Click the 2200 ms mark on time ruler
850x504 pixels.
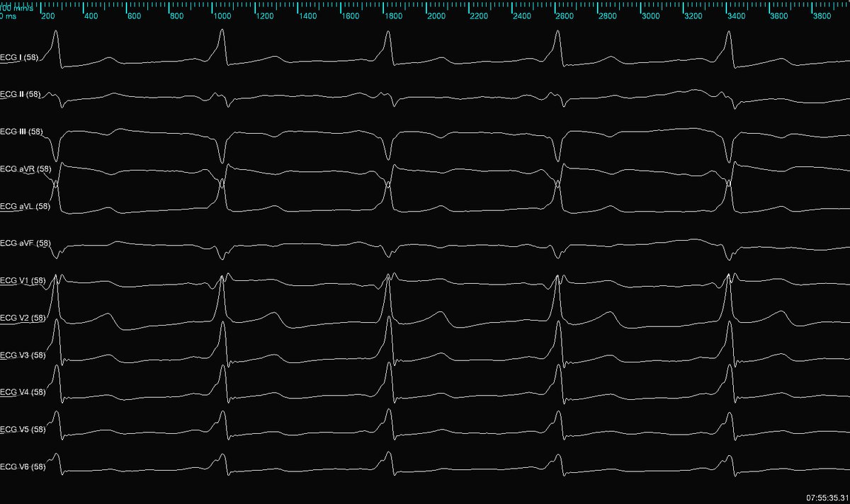(480, 16)
